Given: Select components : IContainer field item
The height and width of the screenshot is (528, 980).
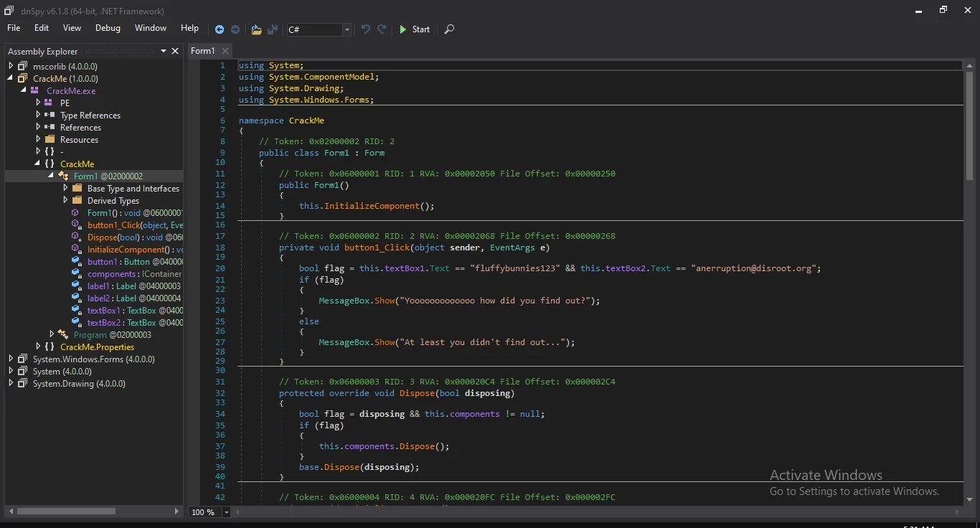Looking at the screenshot, I should pos(135,274).
